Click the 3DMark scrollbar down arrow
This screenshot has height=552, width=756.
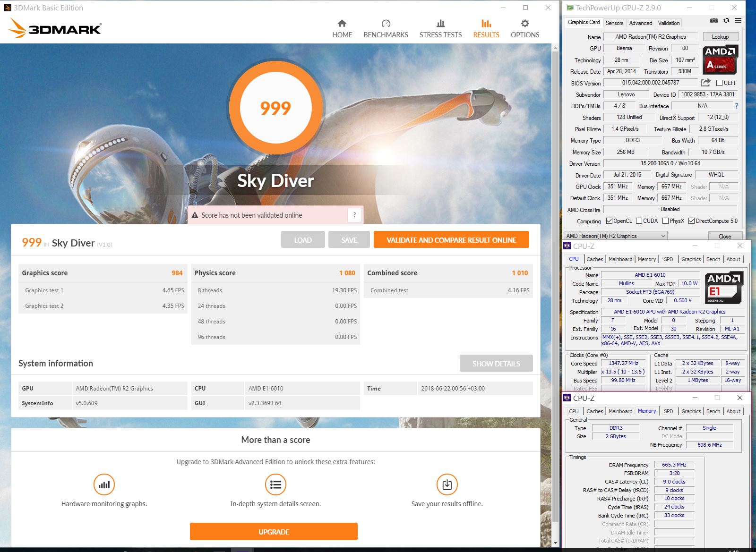coord(555,543)
